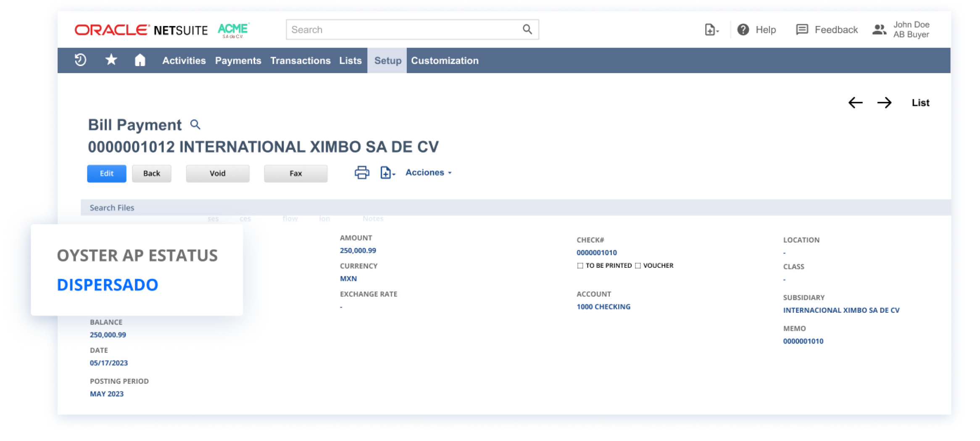
Task: Open the New record icon near Acciones
Action: 386,173
